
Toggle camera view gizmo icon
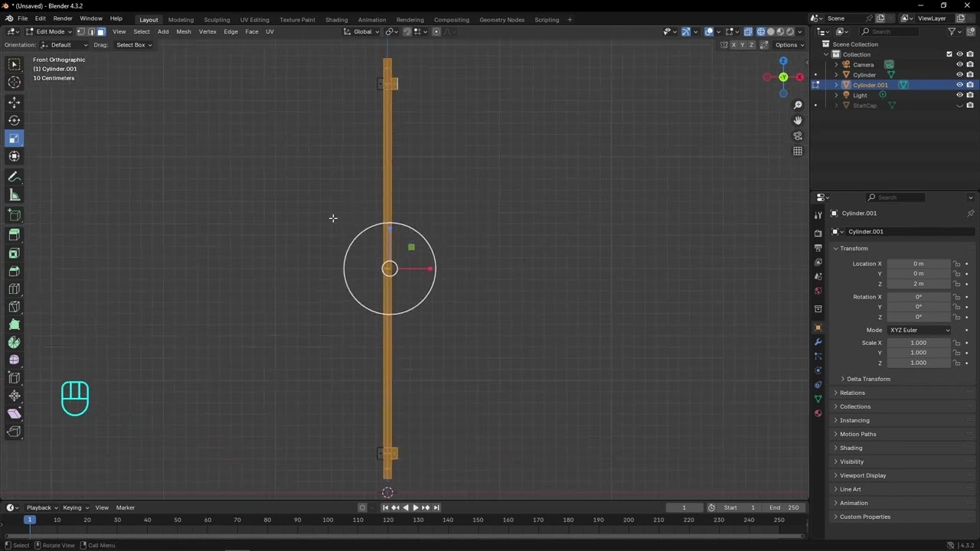(798, 136)
